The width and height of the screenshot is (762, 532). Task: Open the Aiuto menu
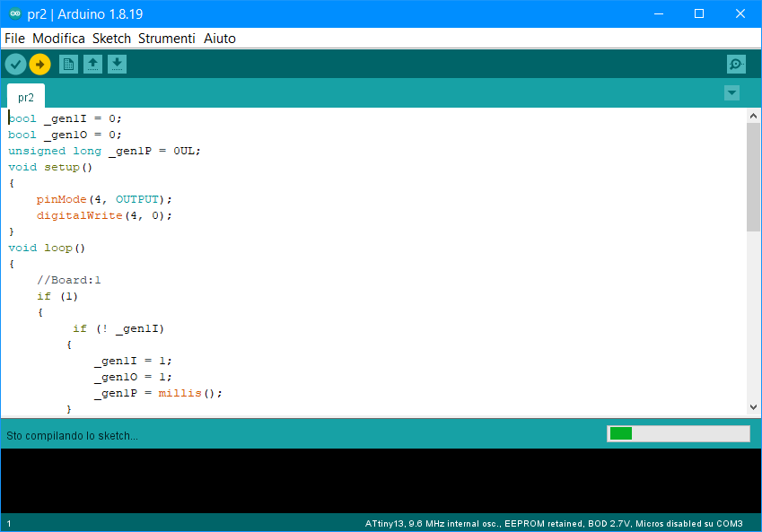[x=220, y=39]
